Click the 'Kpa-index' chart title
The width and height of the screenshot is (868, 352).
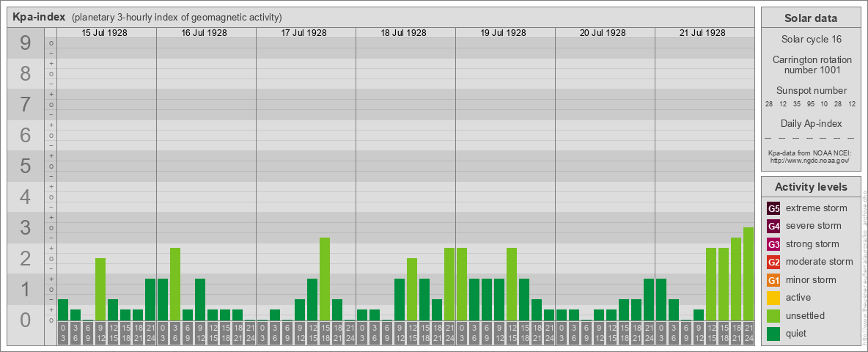[x=40, y=17]
